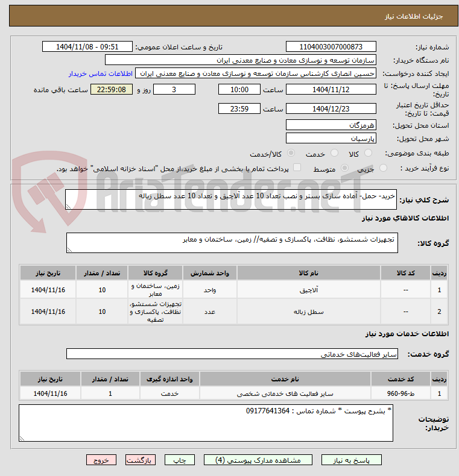Click the سطل زباله item name cell
Viewport: 459px width, 476px height.
point(309,312)
